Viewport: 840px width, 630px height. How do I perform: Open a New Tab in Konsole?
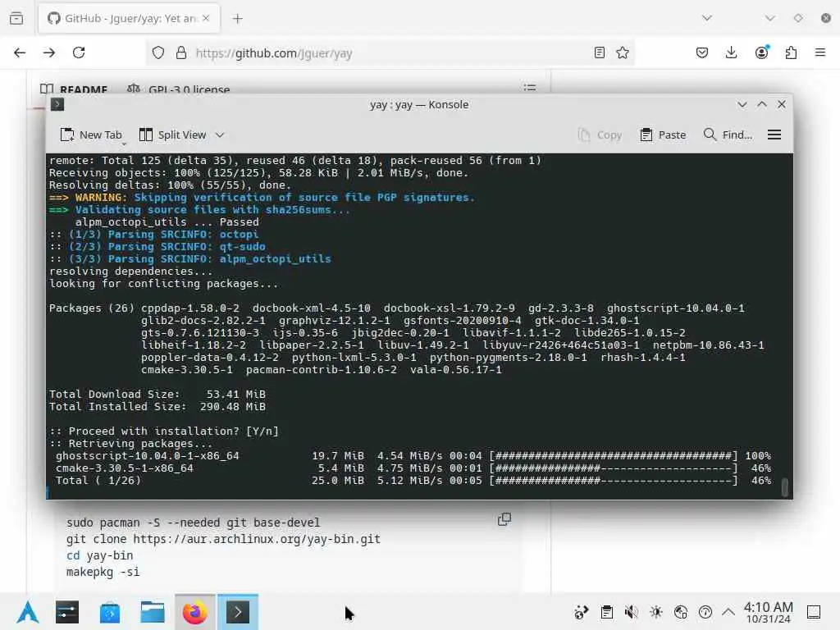[91, 135]
